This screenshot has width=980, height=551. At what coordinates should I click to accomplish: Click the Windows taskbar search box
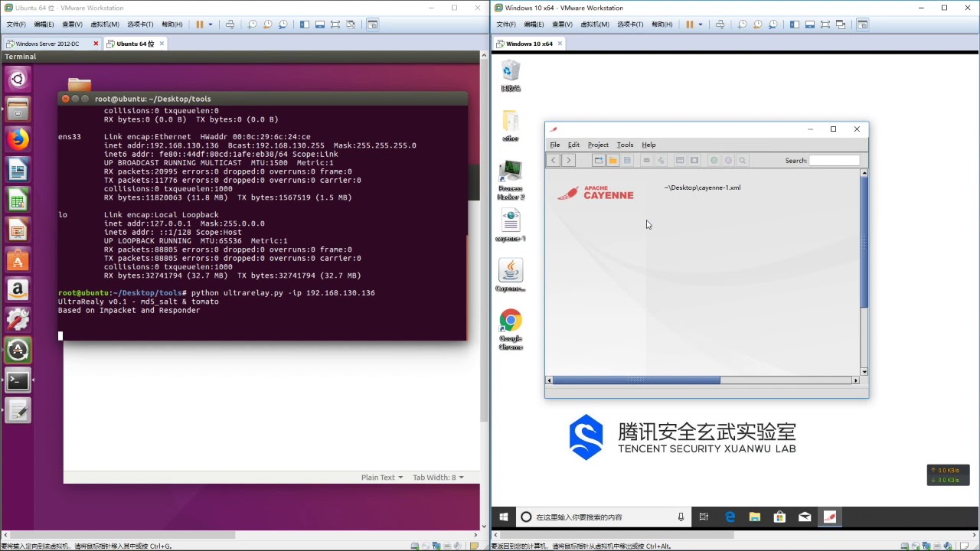click(x=602, y=517)
